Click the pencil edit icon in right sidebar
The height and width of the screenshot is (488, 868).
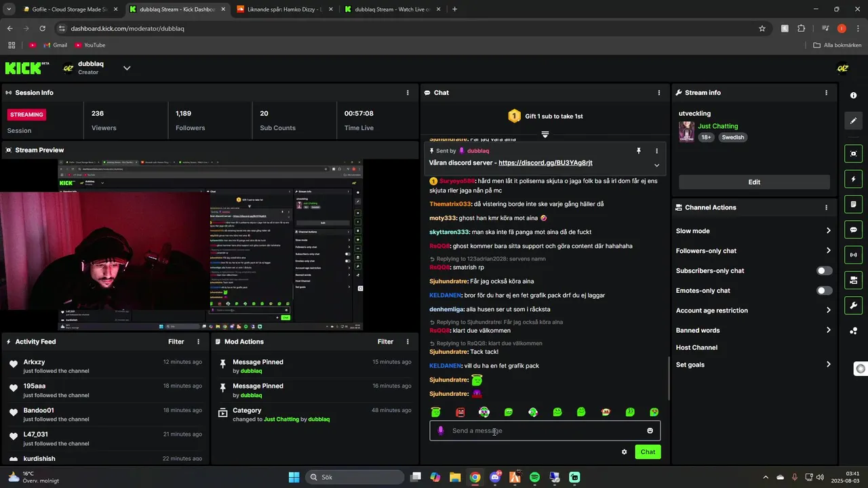(x=854, y=121)
